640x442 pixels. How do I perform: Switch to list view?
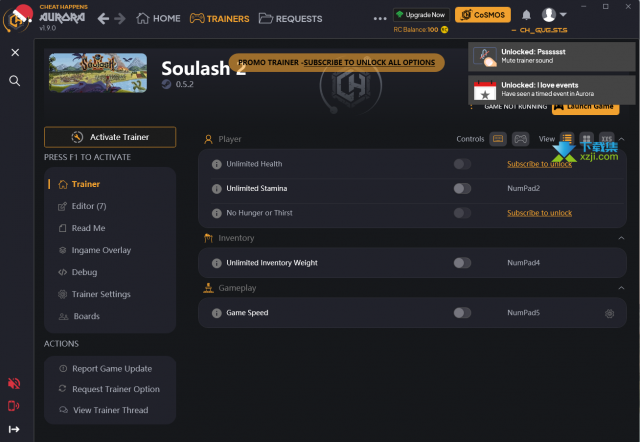pos(567,139)
